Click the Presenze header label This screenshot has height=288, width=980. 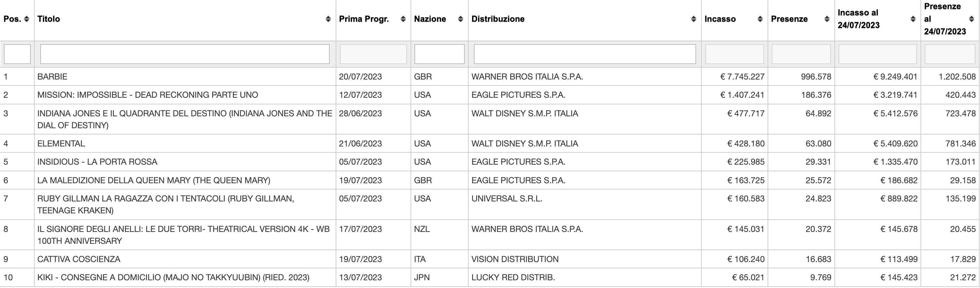(x=789, y=19)
